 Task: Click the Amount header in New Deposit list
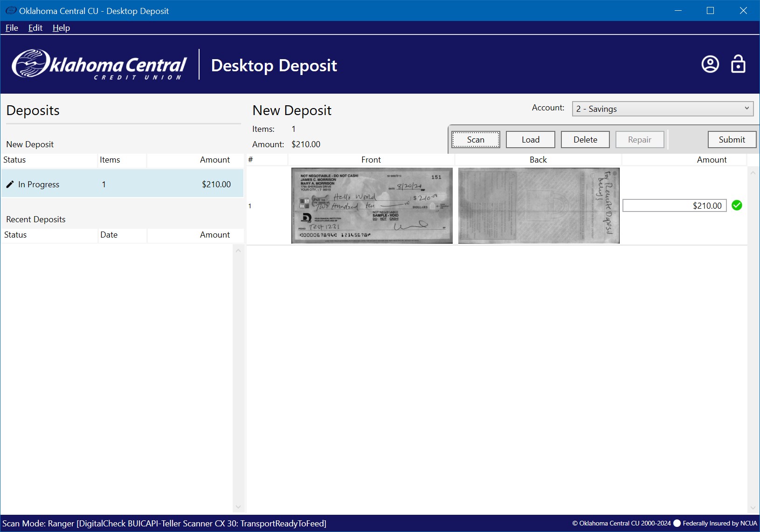(x=195, y=160)
